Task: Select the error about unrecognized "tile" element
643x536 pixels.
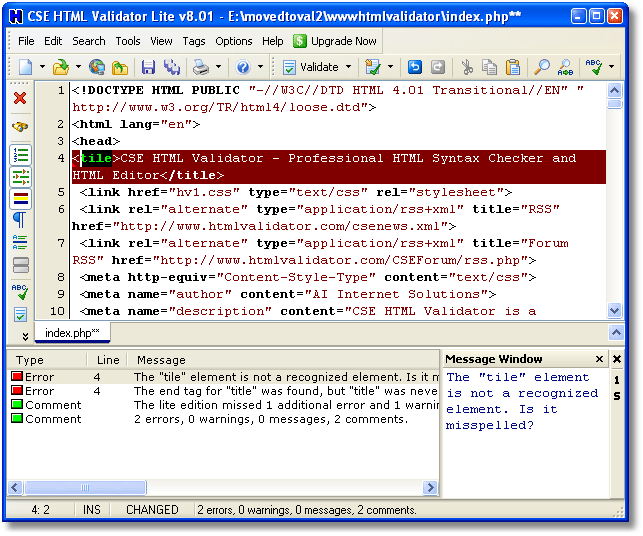Action: [x=223, y=376]
